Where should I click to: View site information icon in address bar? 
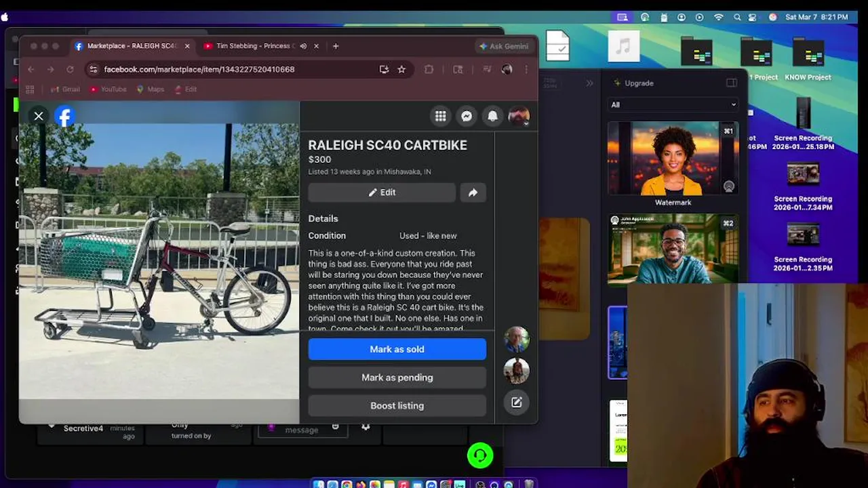(94, 69)
